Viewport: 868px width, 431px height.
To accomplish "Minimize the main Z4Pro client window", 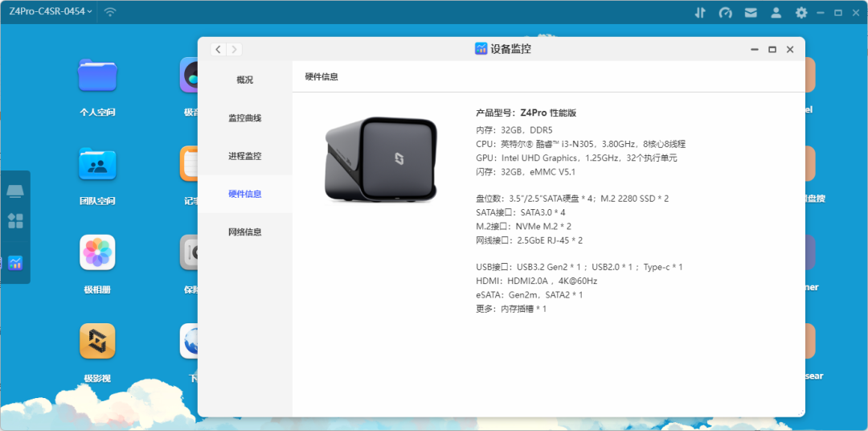I will [x=821, y=12].
